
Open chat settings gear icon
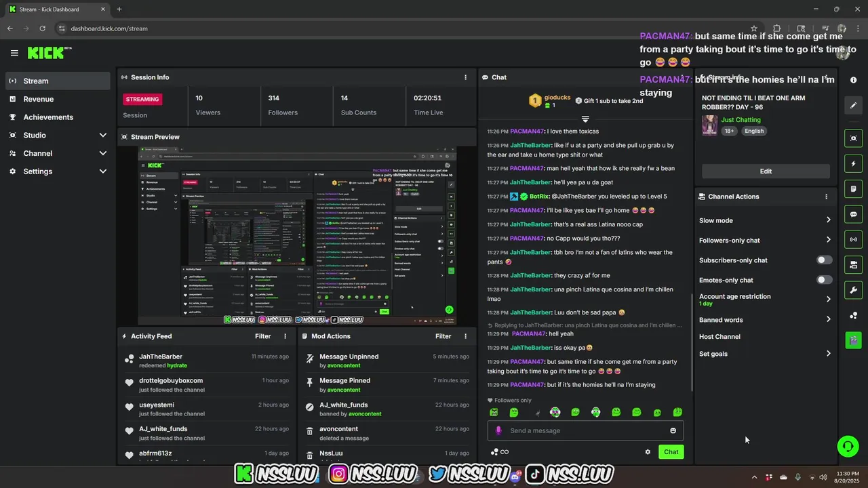[648, 452]
